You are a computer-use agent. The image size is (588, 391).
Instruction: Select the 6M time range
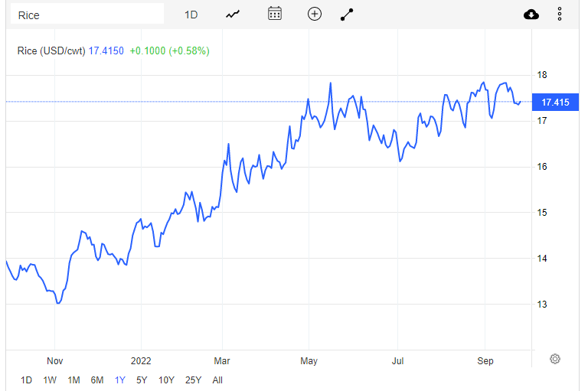click(x=96, y=380)
